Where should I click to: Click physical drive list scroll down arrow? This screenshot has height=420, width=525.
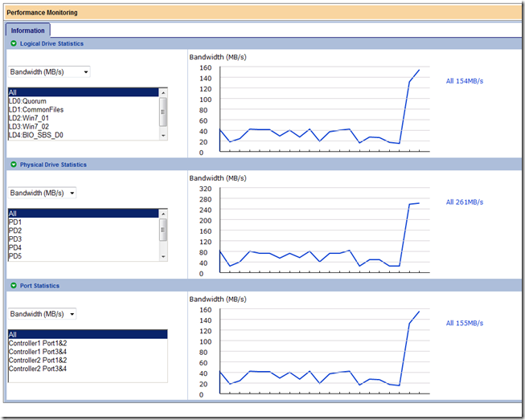point(163,256)
